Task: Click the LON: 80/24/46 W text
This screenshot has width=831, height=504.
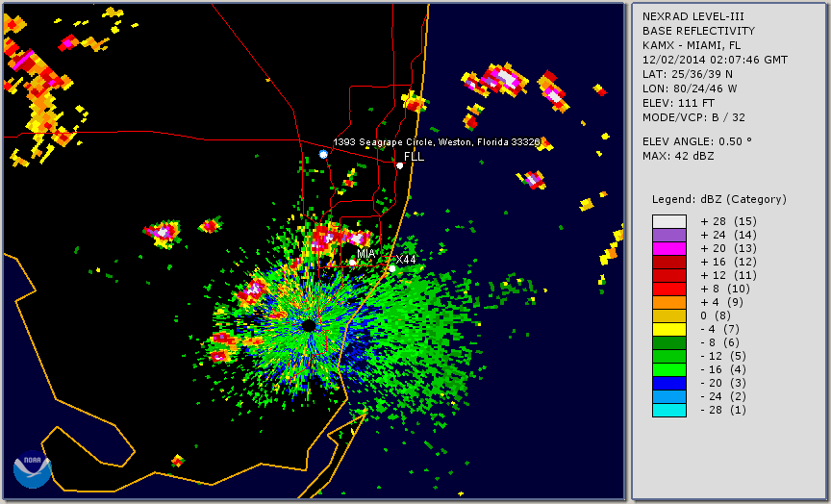Action: 690,88
